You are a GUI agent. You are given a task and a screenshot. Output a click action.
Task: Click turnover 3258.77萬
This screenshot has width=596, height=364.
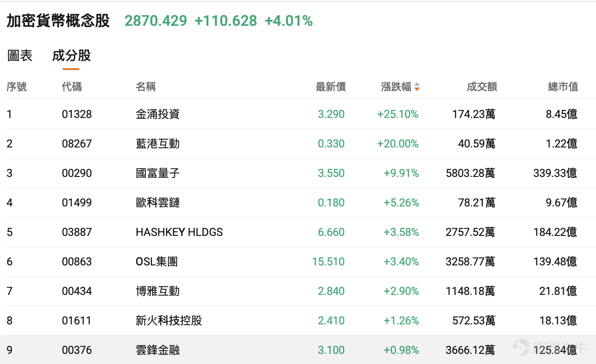coord(471,262)
